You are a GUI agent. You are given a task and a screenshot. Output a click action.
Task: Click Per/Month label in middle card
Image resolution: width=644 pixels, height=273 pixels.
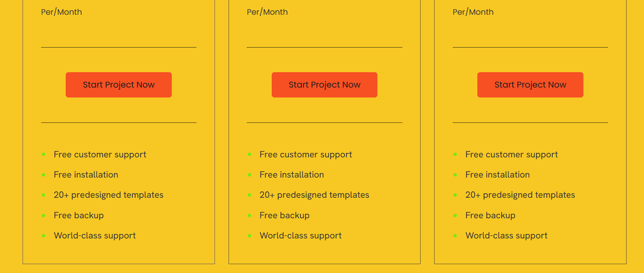tap(267, 12)
